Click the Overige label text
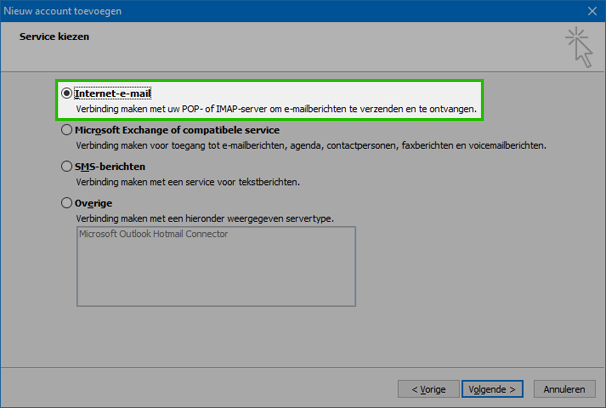The height and width of the screenshot is (408, 606). (x=94, y=203)
